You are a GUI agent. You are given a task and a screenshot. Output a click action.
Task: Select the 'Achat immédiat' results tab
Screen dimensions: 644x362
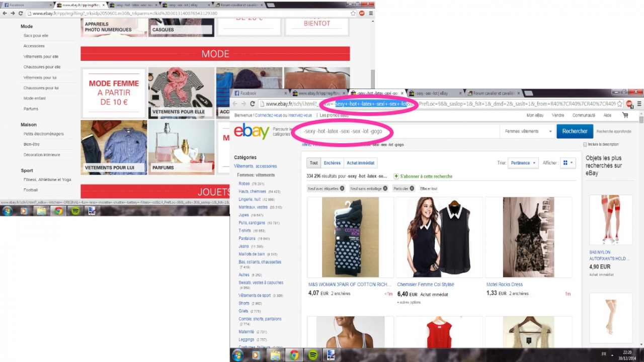(x=361, y=163)
